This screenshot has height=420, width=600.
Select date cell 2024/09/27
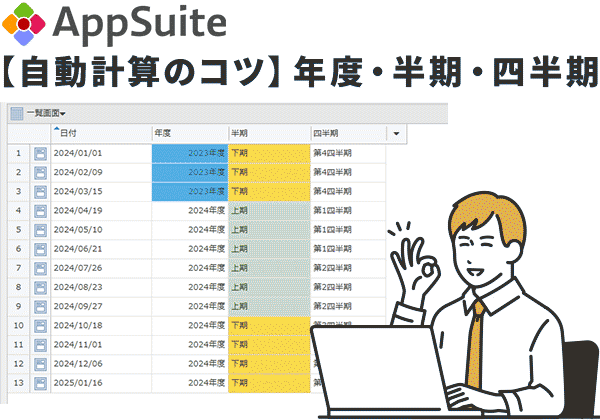pos(101,306)
